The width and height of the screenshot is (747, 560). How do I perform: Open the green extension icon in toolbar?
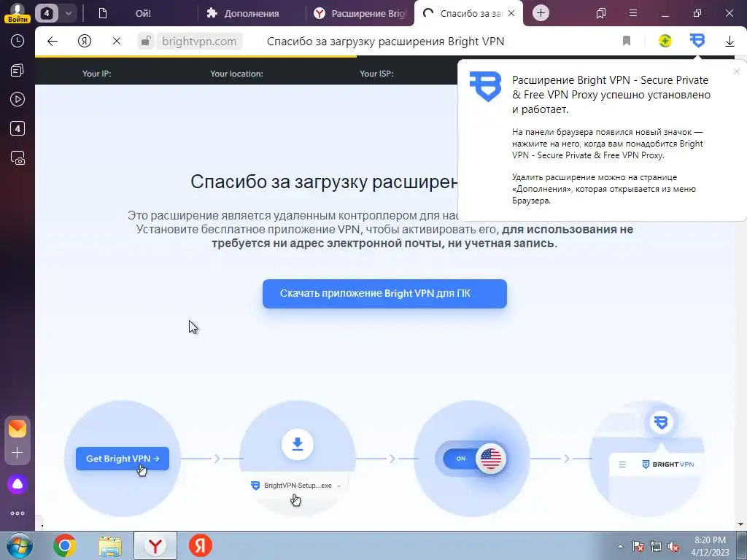click(665, 42)
